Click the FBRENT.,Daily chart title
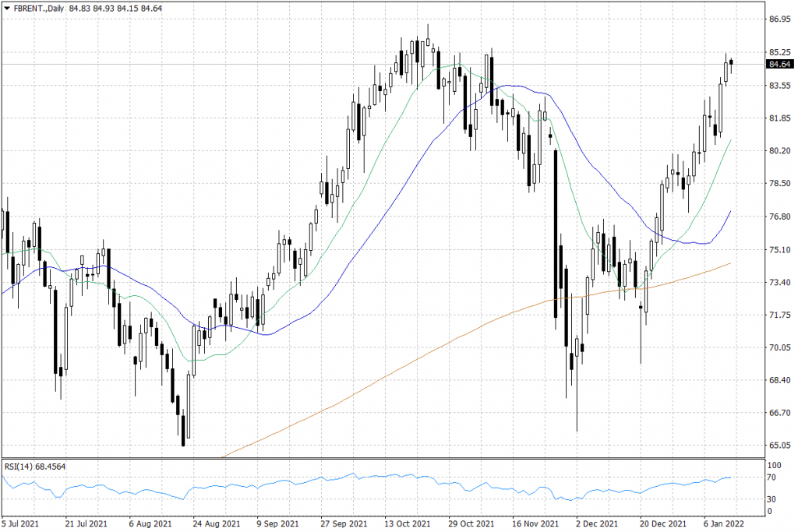This screenshot has height=532, width=798. (x=37, y=7)
